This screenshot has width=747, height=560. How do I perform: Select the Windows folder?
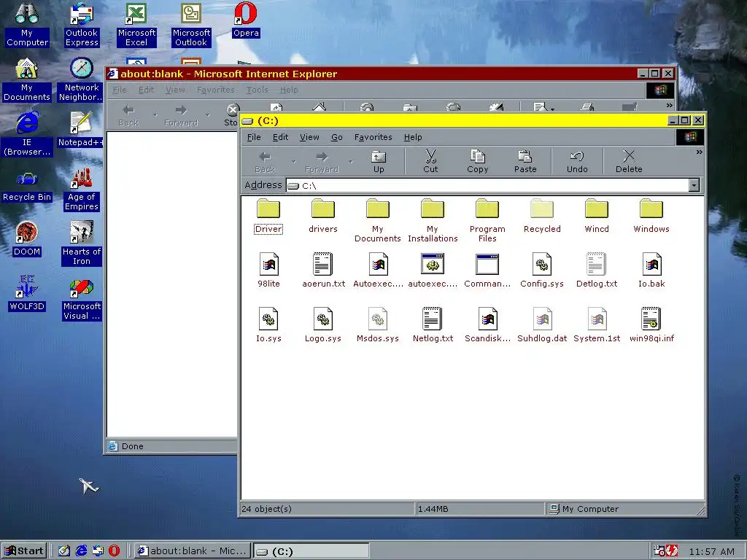651,216
